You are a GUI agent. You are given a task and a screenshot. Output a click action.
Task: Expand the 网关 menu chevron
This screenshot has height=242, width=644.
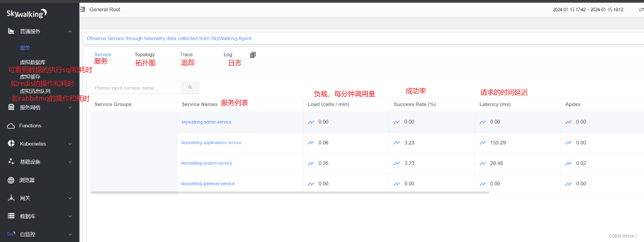70,198
